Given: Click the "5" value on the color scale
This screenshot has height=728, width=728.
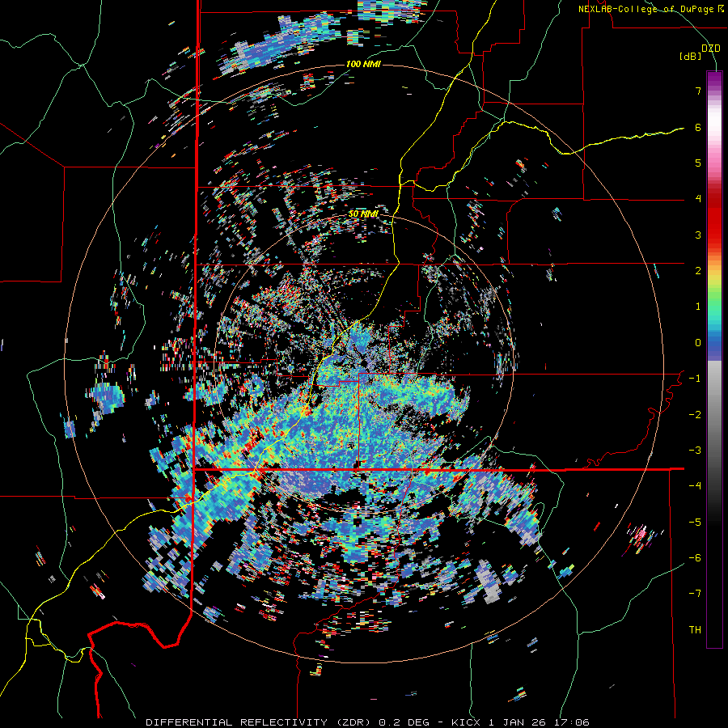Looking at the screenshot, I should [698, 163].
